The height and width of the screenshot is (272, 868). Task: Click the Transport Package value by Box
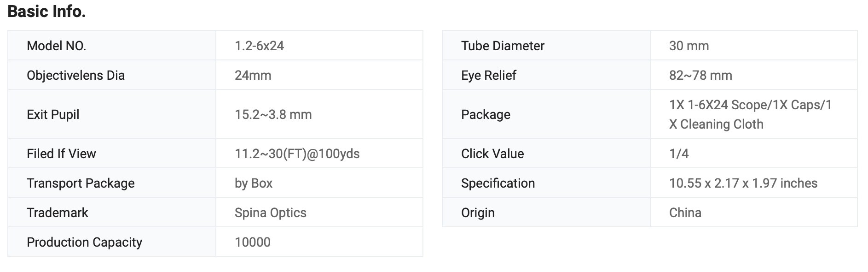[253, 183]
